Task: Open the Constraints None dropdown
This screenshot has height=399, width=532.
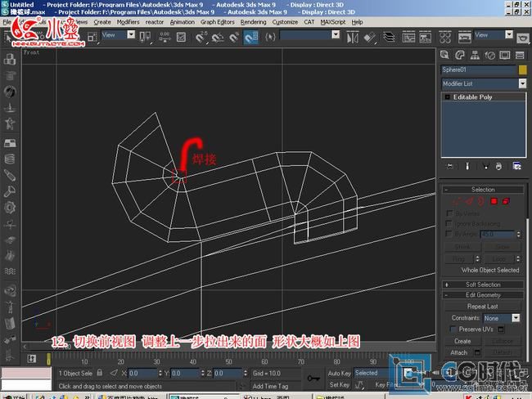Action: point(501,318)
